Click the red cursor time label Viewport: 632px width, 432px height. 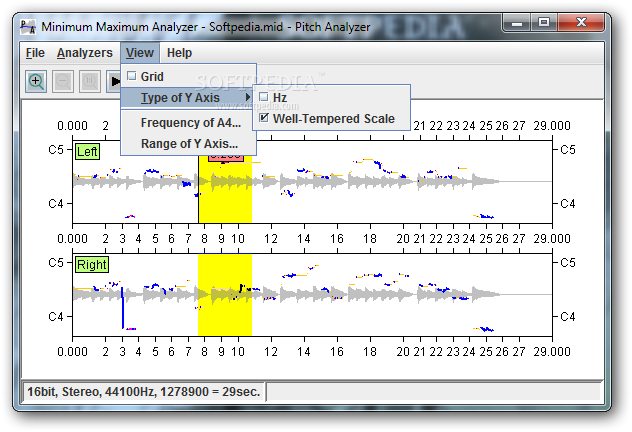pos(226,158)
